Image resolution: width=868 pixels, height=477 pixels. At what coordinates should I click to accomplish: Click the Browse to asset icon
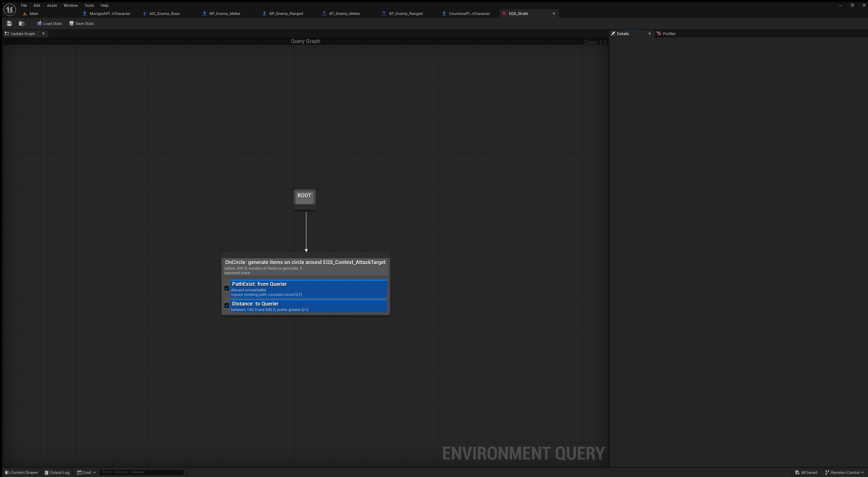pyautogui.click(x=21, y=24)
